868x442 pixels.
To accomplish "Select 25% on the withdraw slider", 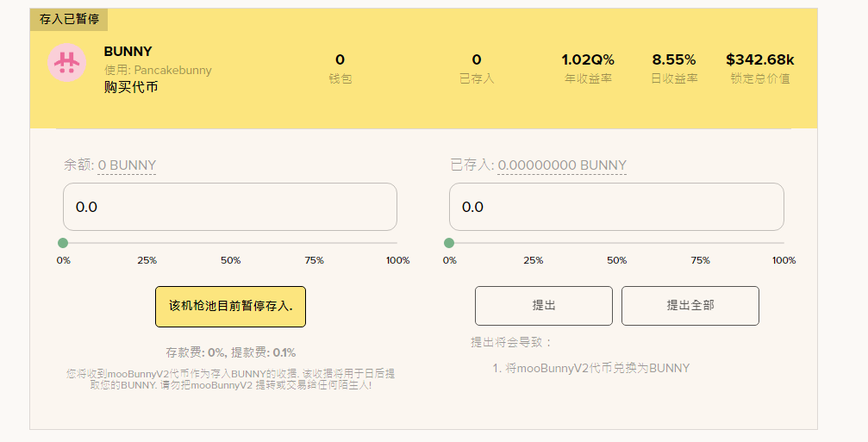I will (x=533, y=260).
